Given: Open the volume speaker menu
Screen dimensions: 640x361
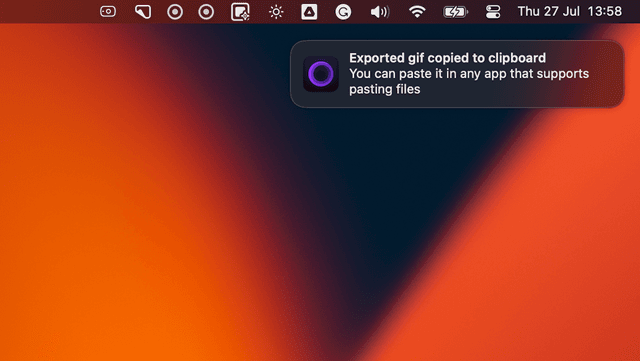Looking at the screenshot, I should pos(380,12).
